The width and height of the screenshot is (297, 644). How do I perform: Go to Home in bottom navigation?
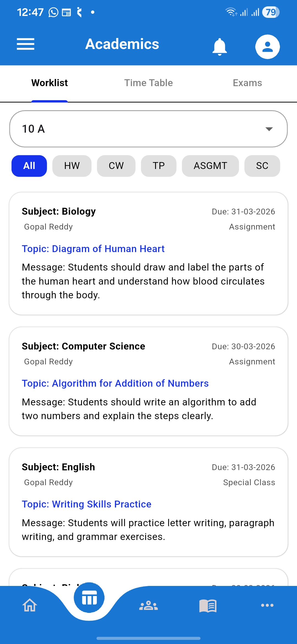[30, 605]
